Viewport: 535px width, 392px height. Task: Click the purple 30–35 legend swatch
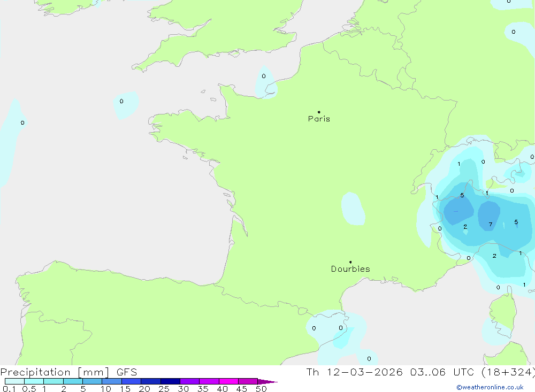point(190,381)
